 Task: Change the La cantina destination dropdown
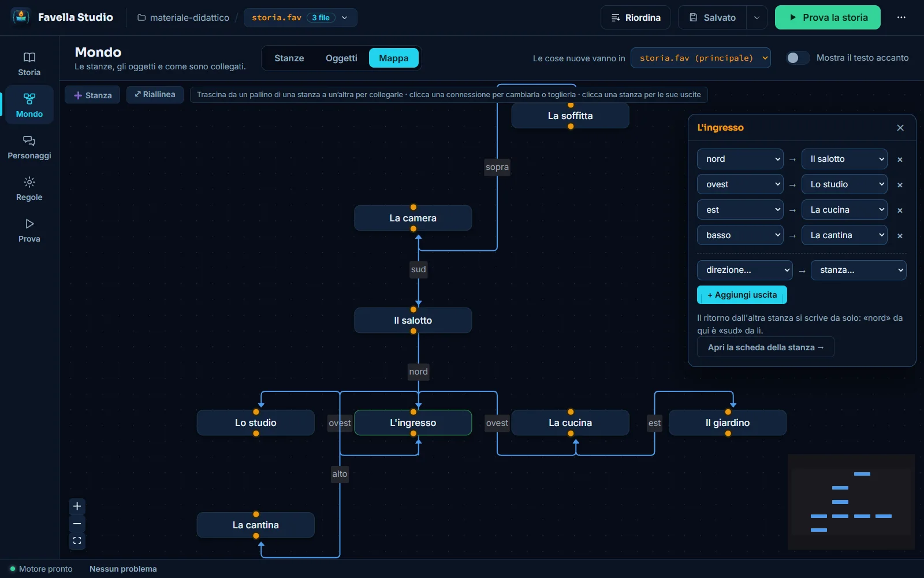(844, 235)
